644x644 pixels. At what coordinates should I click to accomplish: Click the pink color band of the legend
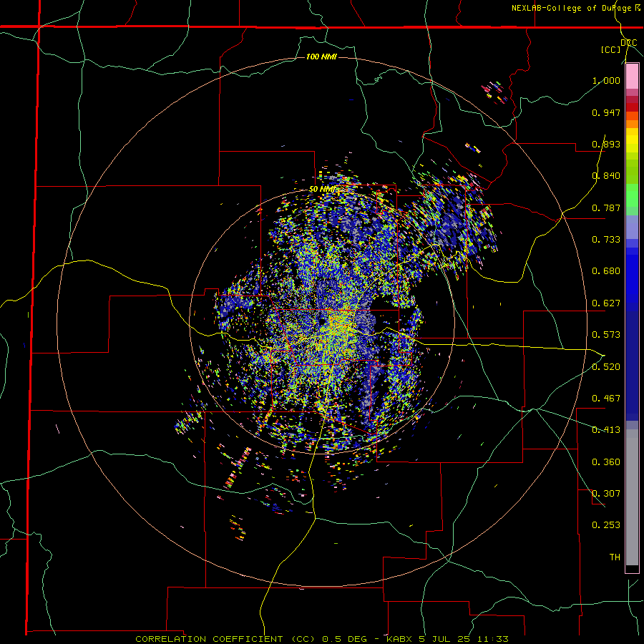point(632,77)
